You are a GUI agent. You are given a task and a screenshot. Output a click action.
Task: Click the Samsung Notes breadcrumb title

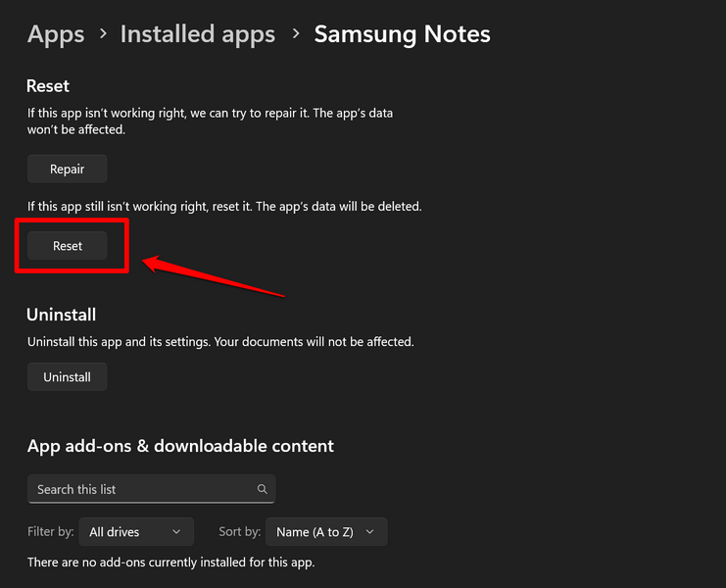402,35
